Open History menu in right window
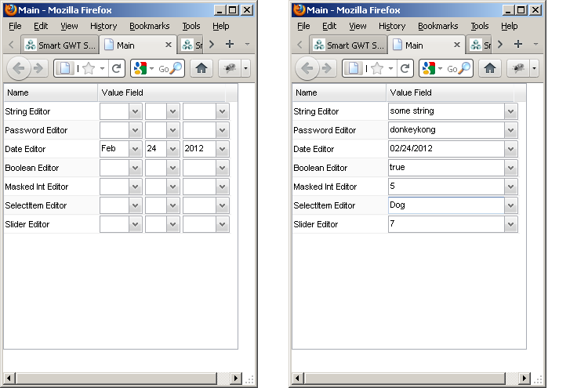The height and width of the screenshot is (388, 588). point(392,26)
